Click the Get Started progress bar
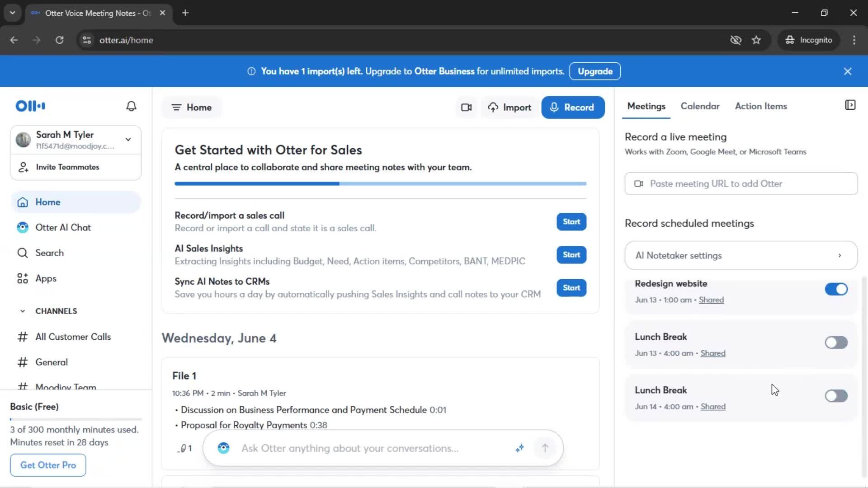 click(380, 184)
